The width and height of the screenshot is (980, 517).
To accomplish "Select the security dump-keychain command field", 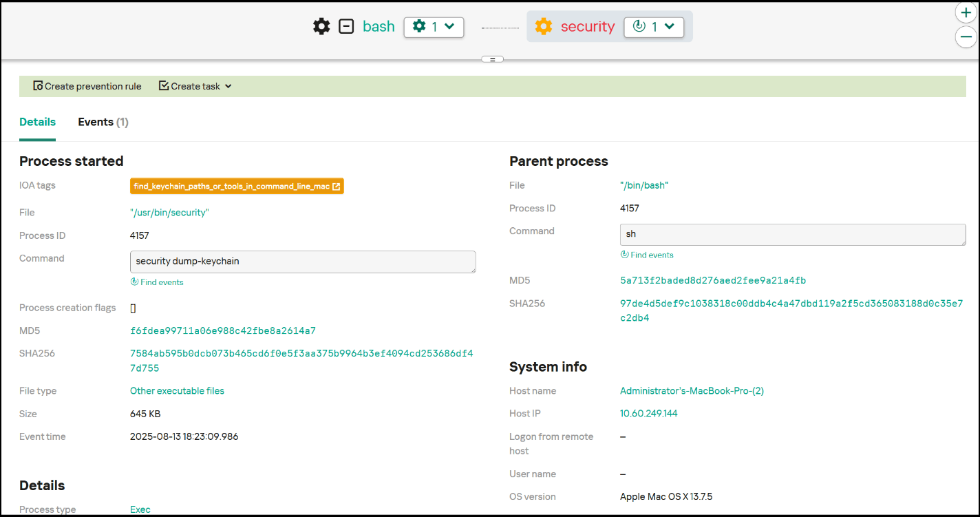I will [x=303, y=262].
